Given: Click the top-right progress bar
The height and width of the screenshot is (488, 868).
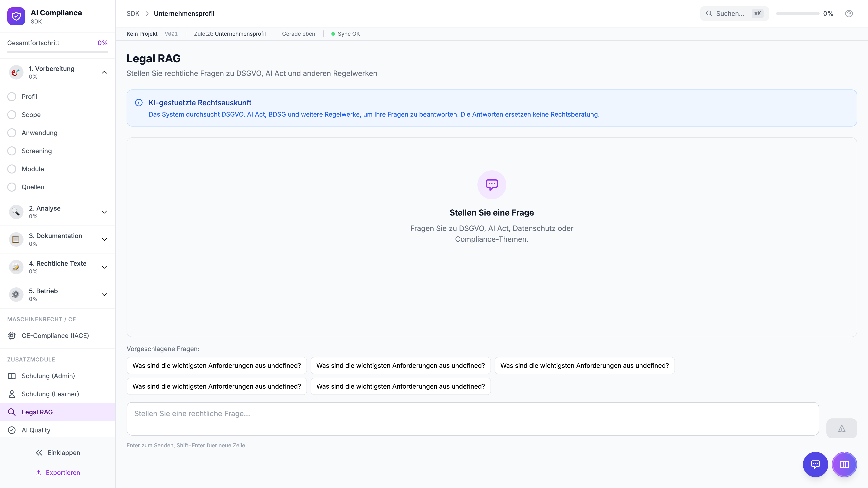Looking at the screenshot, I should point(797,14).
